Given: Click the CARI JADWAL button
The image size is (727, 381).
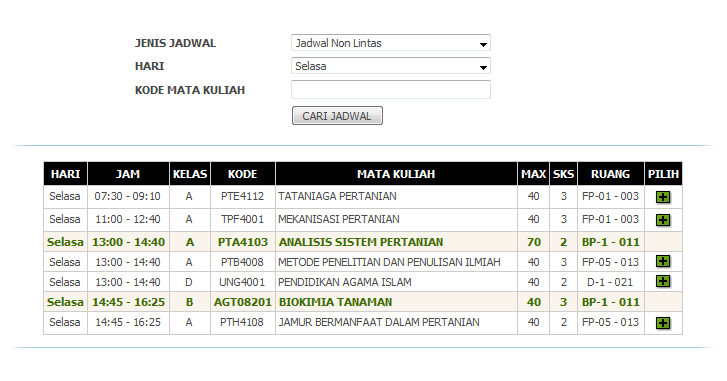Looking at the screenshot, I should tap(337, 116).
